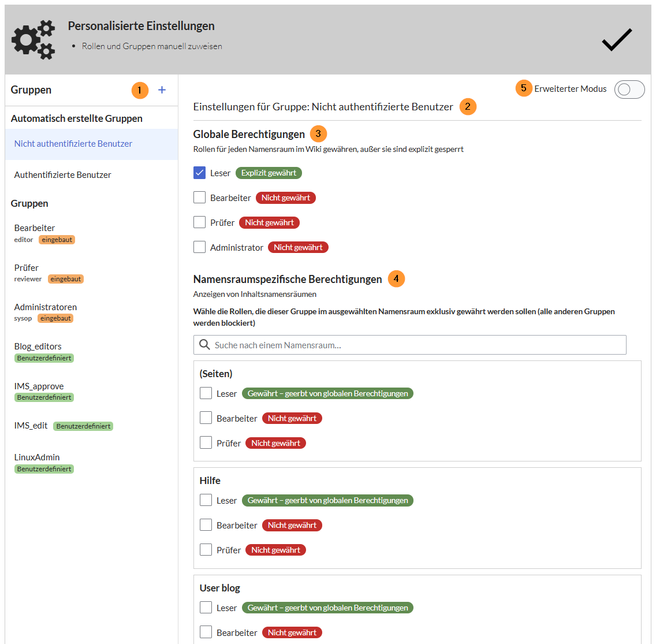Screen dimensions: 656x644
Task: Toggle the Erweiterter Modus switch
Action: (629, 90)
